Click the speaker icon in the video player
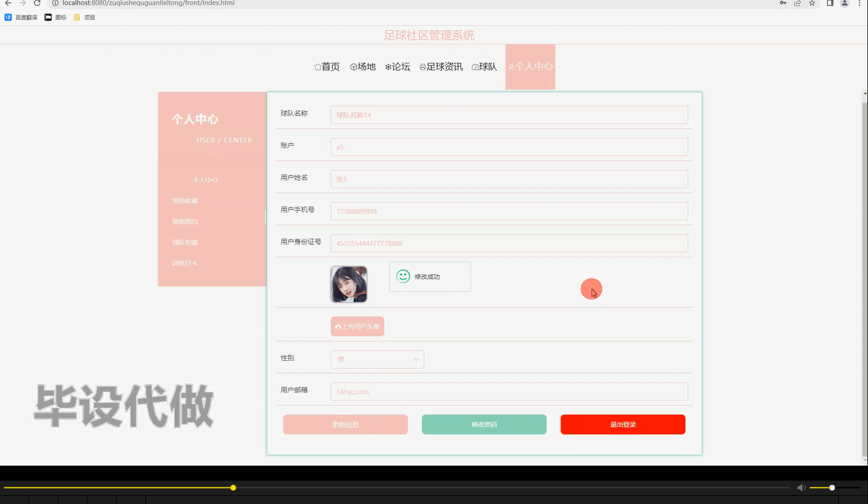This screenshot has height=504, width=868. pyautogui.click(x=801, y=487)
